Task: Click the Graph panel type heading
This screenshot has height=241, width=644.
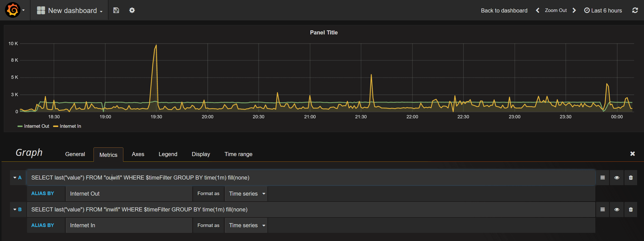Action: click(x=29, y=153)
